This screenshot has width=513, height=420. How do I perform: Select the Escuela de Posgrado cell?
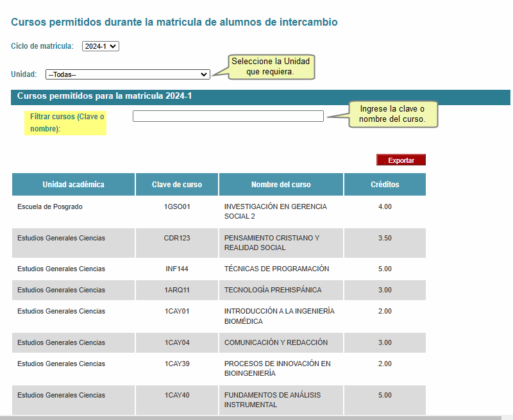pos(50,206)
